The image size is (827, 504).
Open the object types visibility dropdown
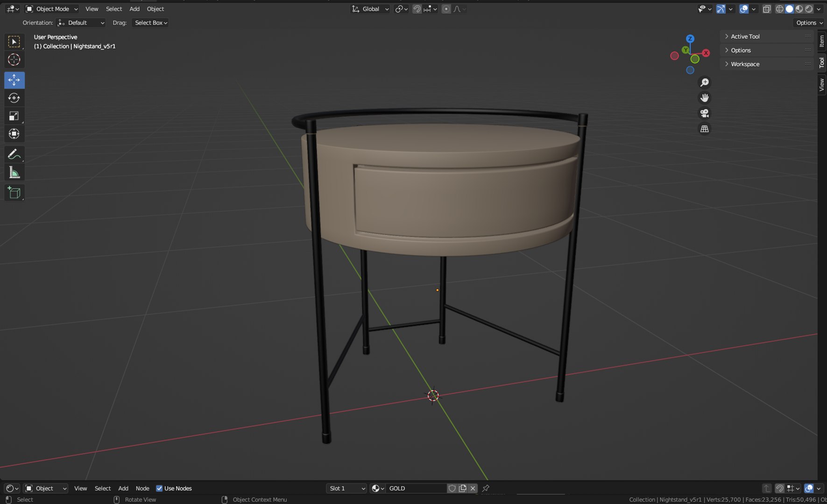coord(705,9)
